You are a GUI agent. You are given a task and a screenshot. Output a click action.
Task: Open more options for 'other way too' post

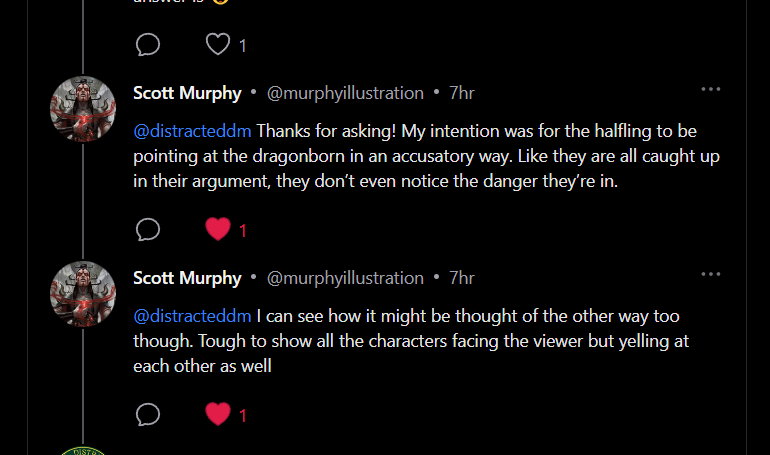coord(711,274)
